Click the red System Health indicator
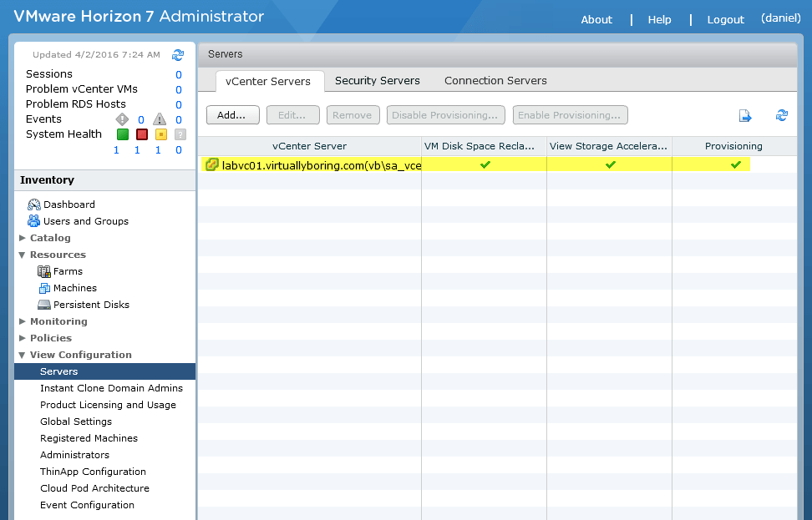The image size is (812, 520). pyautogui.click(x=142, y=134)
